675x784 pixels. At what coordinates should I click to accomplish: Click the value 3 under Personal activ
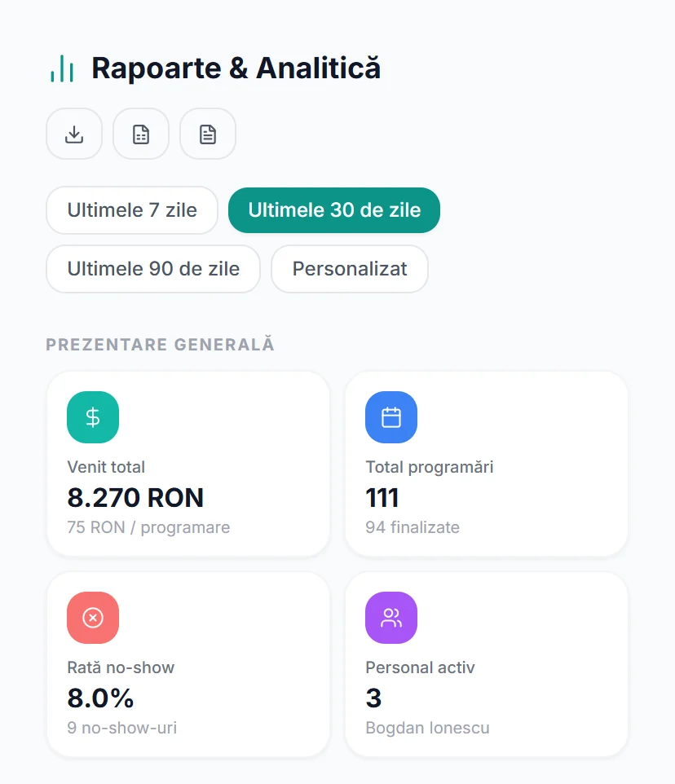pyautogui.click(x=373, y=698)
